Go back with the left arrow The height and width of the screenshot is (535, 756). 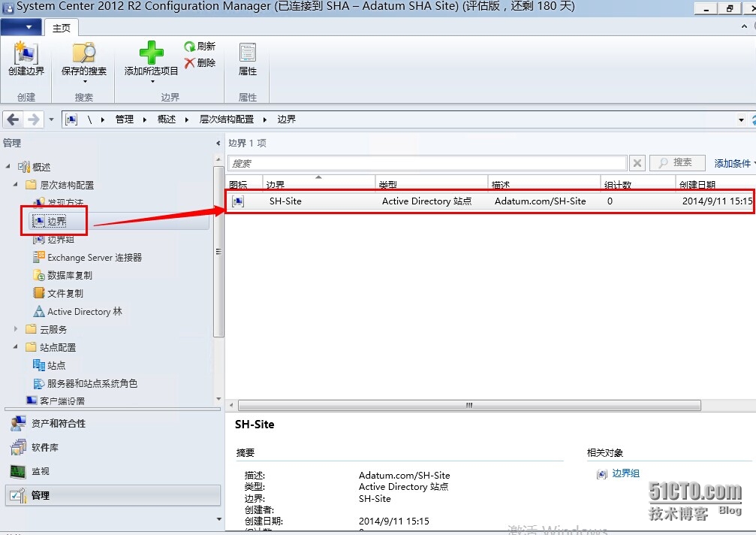click(13, 119)
